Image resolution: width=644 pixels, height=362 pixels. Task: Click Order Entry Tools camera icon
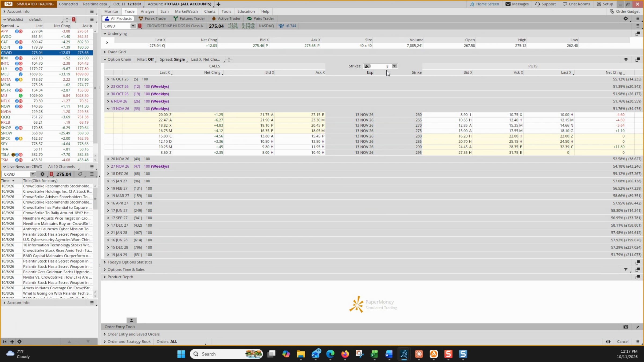point(626,327)
